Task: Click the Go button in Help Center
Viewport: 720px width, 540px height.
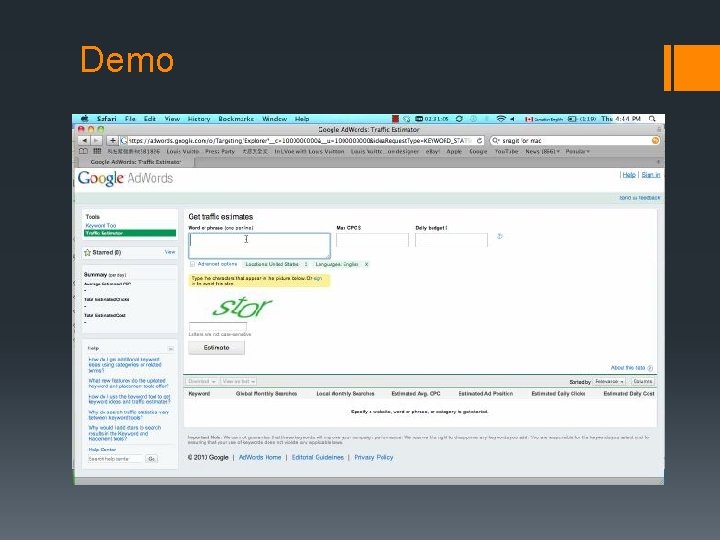Action: [152, 459]
